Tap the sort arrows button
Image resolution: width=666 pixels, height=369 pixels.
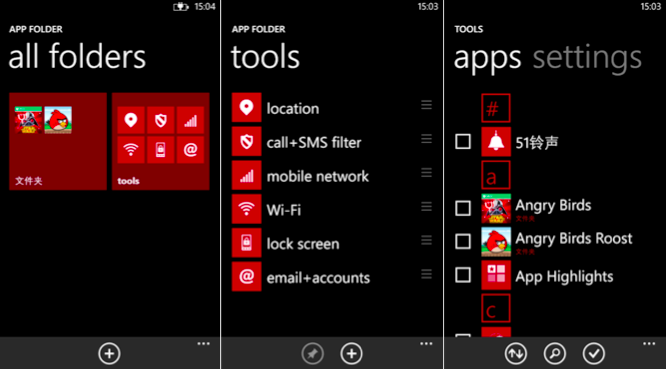[516, 353]
